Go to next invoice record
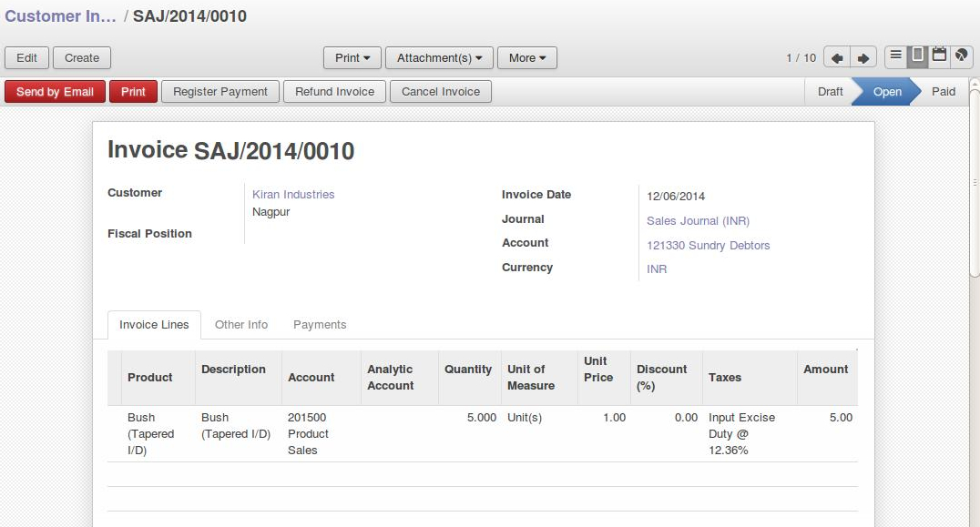Screen dimensions: 980x527 pos(861,56)
